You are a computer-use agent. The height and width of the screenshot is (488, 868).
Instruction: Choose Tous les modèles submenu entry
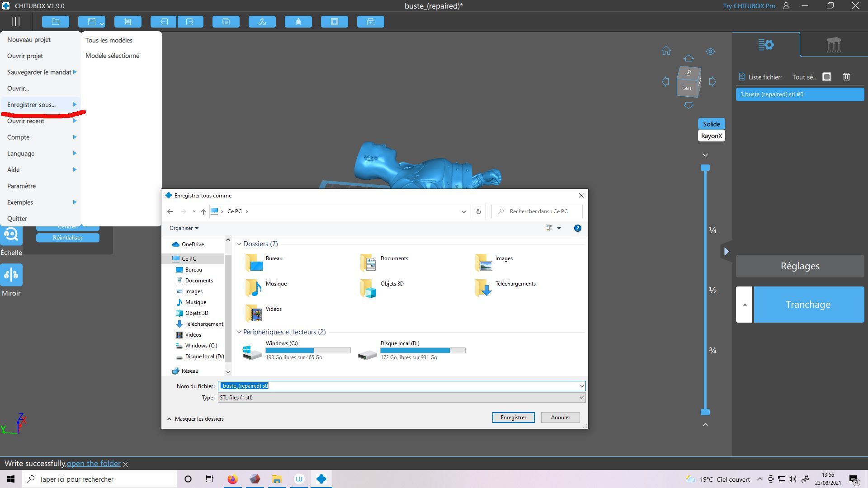tap(109, 40)
